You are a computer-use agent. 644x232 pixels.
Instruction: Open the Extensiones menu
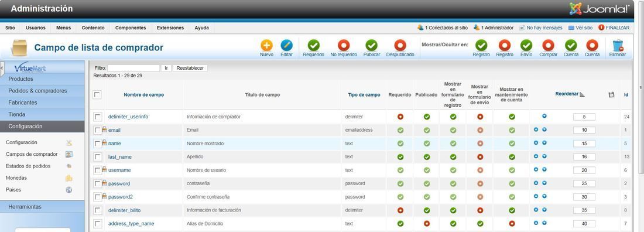click(170, 28)
